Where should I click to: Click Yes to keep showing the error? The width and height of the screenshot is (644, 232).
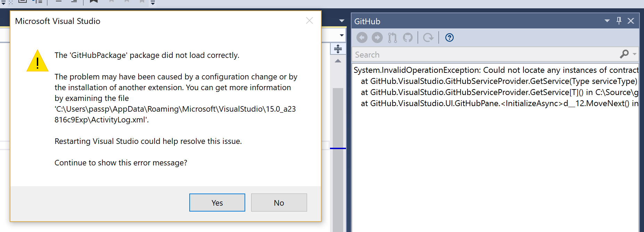pyautogui.click(x=217, y=203)
